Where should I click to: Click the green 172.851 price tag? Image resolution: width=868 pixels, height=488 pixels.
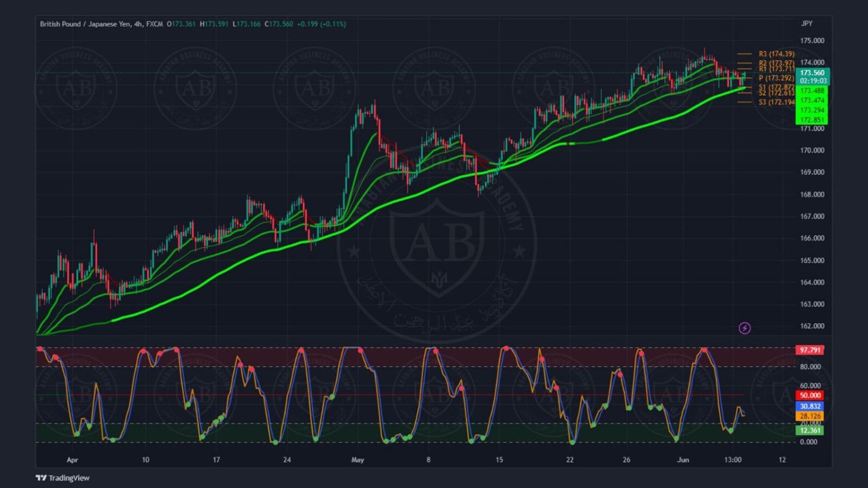[x=812, y=120]
